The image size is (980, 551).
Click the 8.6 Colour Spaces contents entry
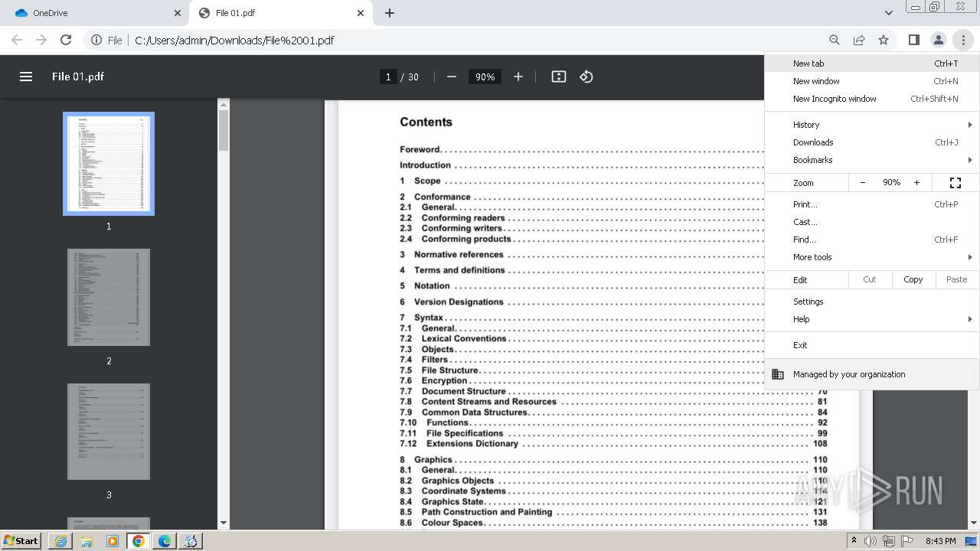613,523
